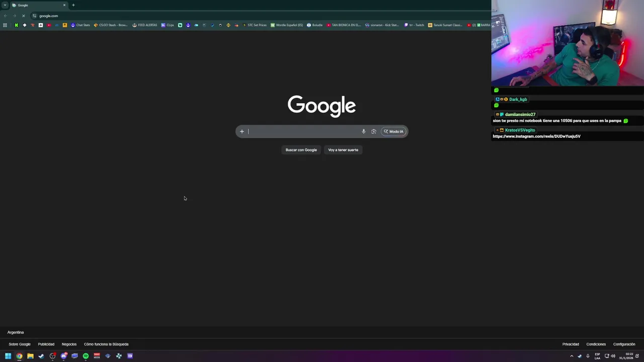Click Voy a tener suerte button
This screenshot has height=362, width=644.
[x=343, y=150]
